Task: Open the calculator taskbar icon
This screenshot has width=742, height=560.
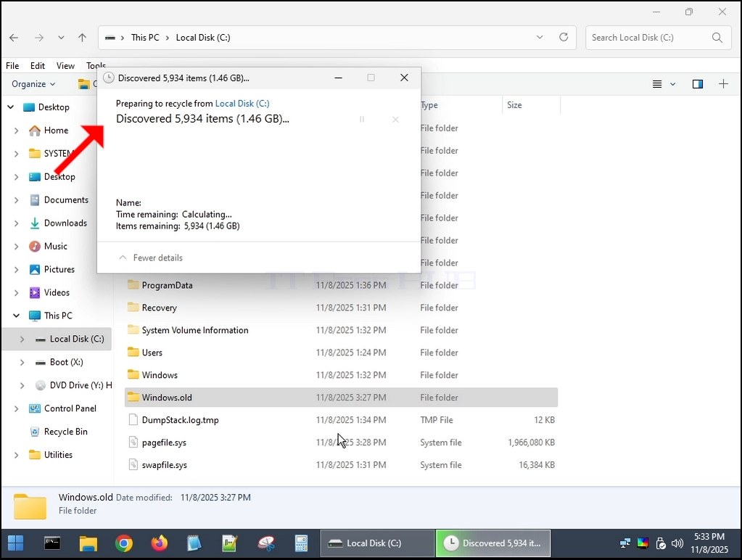Action: 302,543
